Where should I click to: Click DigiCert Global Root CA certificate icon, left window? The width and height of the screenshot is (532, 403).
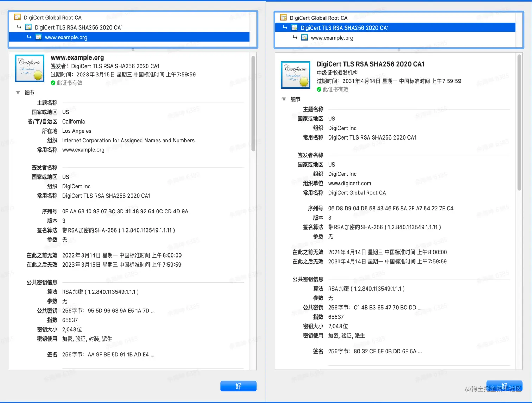[x=17, y=17]
